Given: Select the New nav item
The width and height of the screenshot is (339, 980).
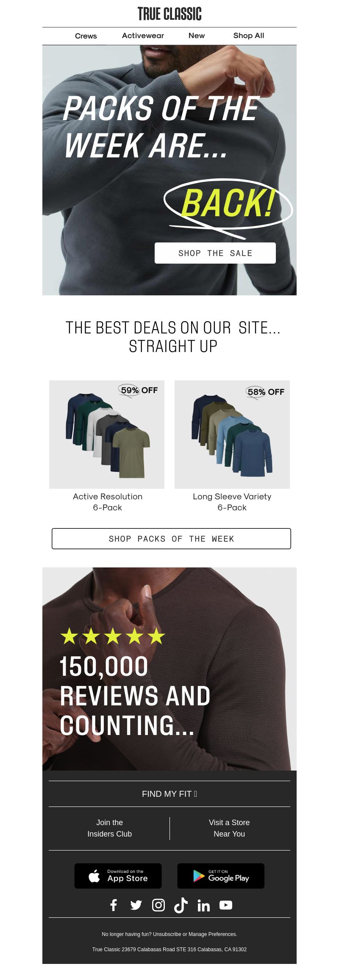Looking at the screenshot, I should 197,36.
